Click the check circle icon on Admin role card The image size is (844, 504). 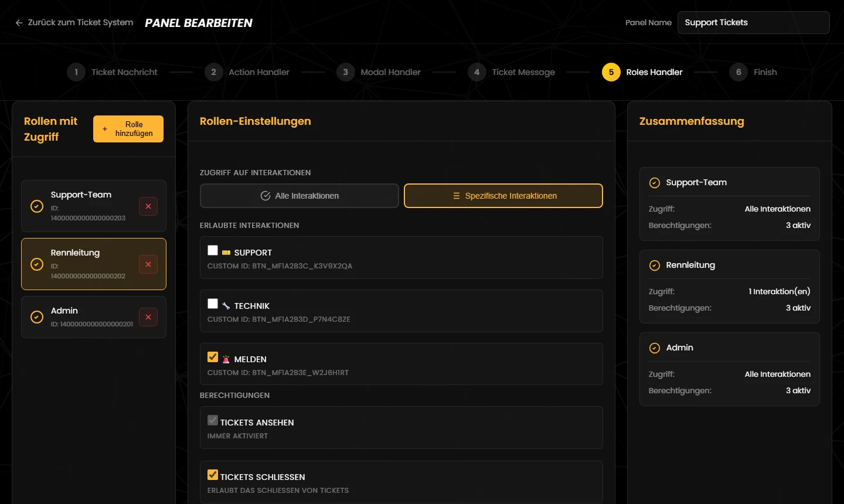37,317
